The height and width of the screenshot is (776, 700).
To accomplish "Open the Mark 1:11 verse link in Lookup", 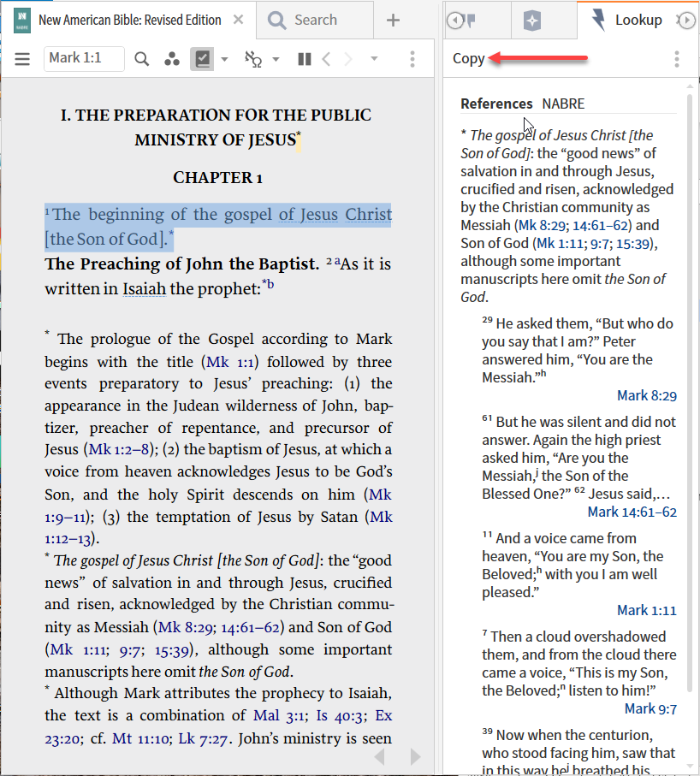I will click(647, 610).
